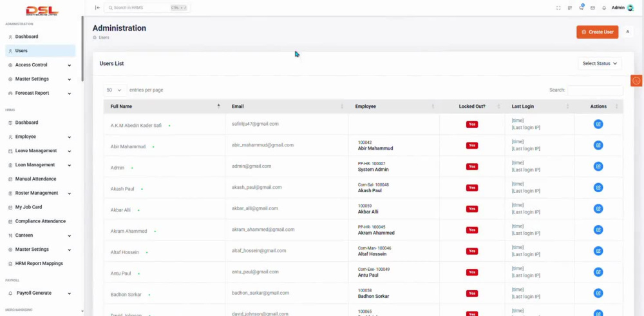Viewport: 644px width, 316px height.
Task: Expand Canteen menu
Action: click(40, 235)
